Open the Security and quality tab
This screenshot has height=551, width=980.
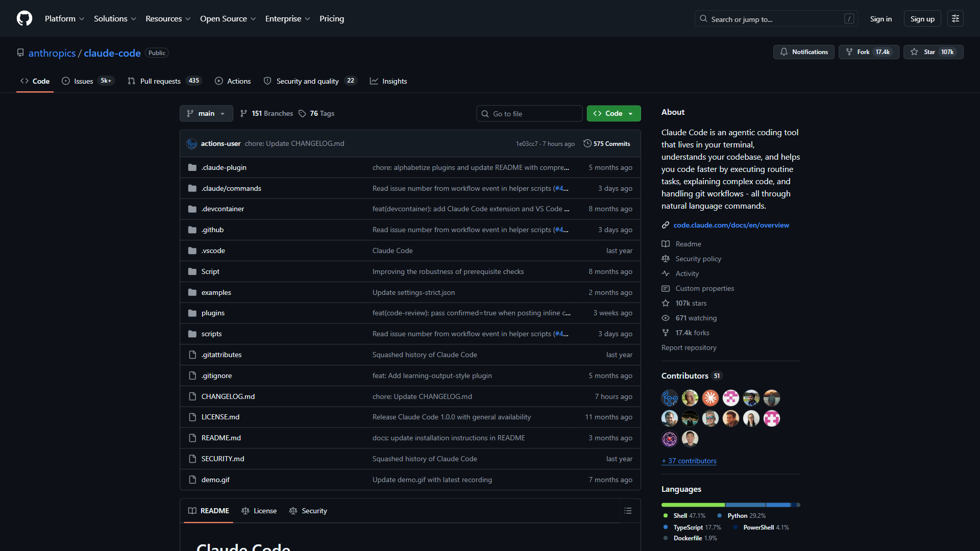pos(310,81)
